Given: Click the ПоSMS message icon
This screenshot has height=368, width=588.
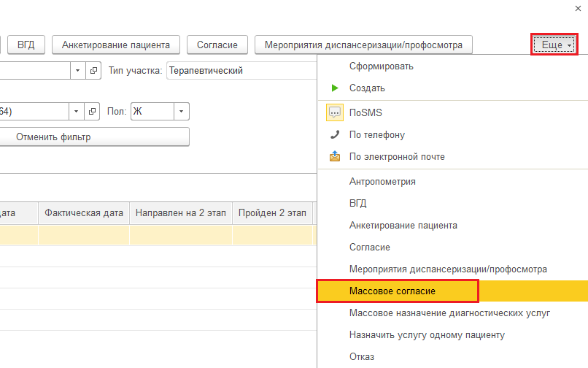Looking at the screenshot, I should click(335, 112).
